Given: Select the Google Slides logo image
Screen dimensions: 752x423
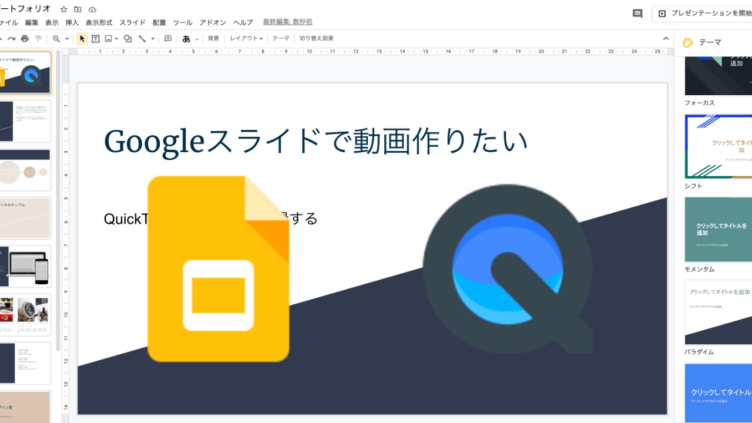Looking at the screenshot, I should 219,269.
